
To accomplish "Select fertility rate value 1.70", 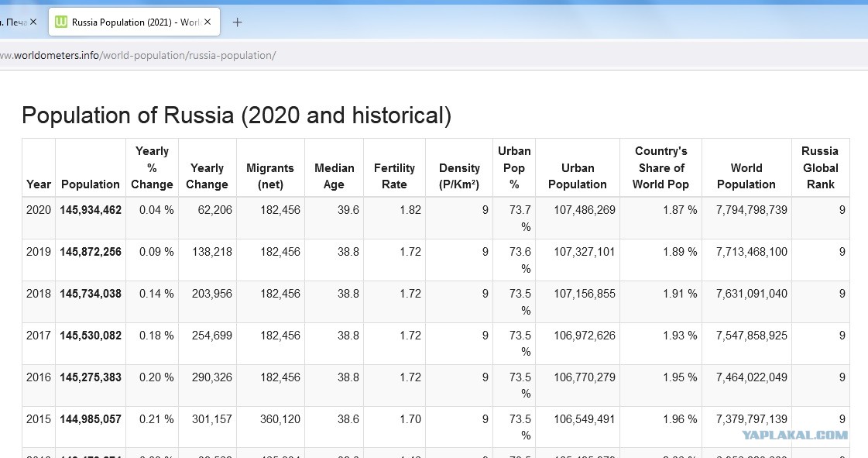I will pyautogui.click(x=410, y=419).
